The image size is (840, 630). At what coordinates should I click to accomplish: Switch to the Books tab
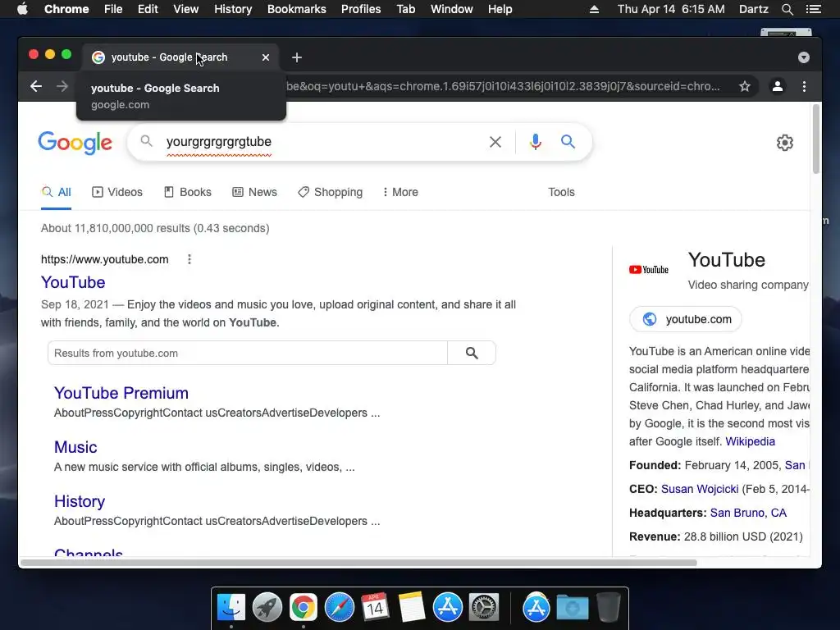point(188,192)
